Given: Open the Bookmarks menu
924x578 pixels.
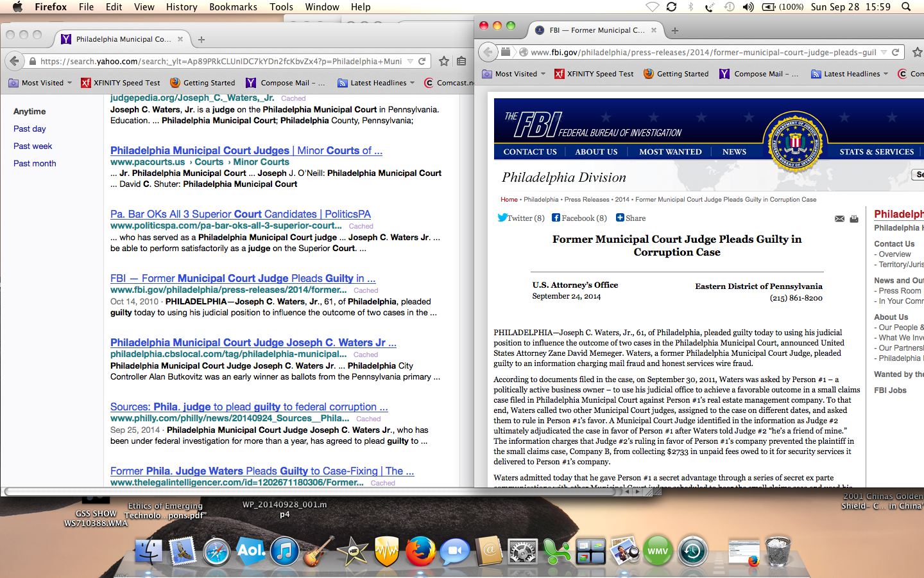Looking at the screenshot, I should pos(233,6).
